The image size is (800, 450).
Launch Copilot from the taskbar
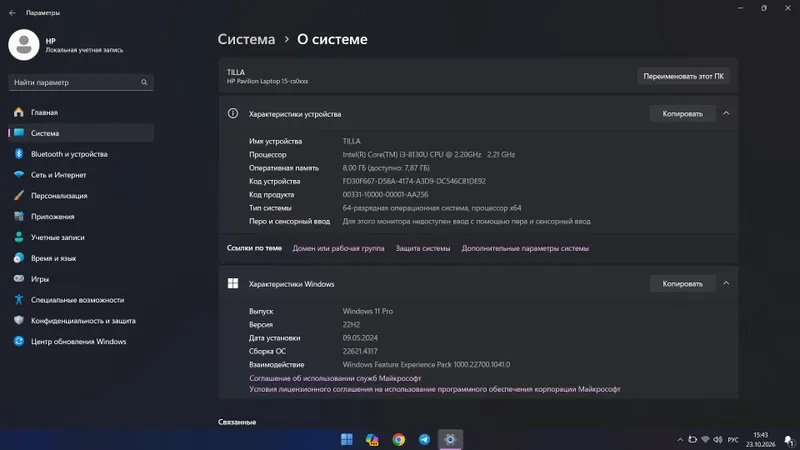pyautogui.click(x=372, y=439)
